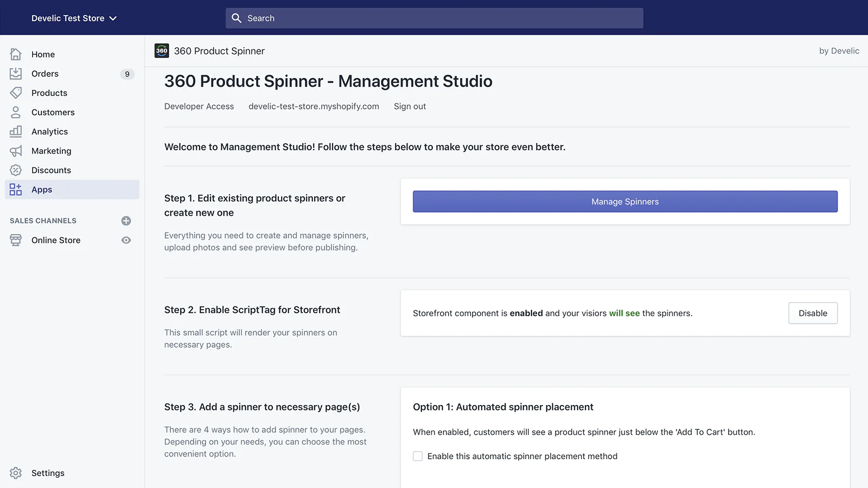
Task: Click the Orders inbox icon
Action: coord(16,74)
